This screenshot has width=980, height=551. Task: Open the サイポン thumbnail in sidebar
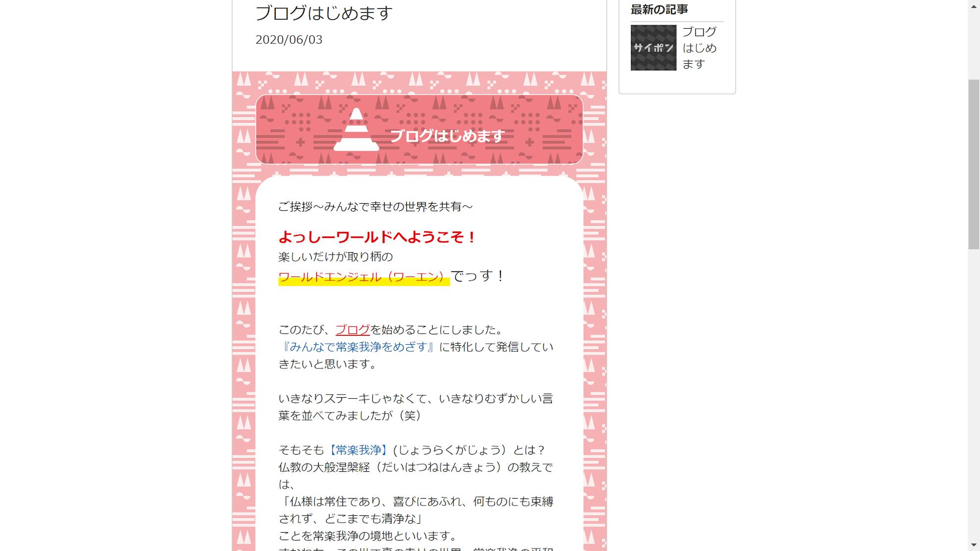(653, 47)
